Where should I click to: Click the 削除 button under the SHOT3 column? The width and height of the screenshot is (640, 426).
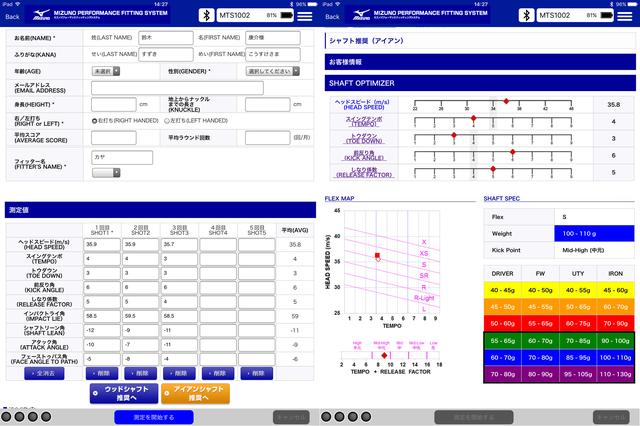(179, 373)
